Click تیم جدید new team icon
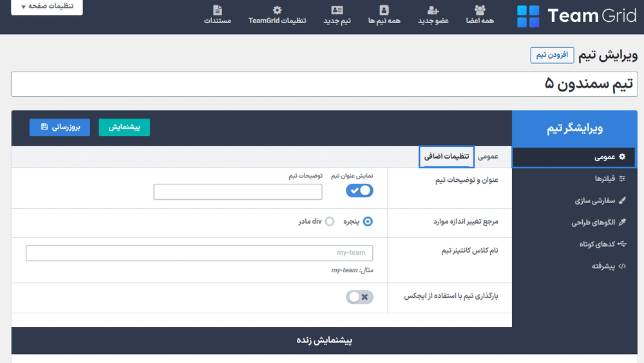 coord(337,10)
